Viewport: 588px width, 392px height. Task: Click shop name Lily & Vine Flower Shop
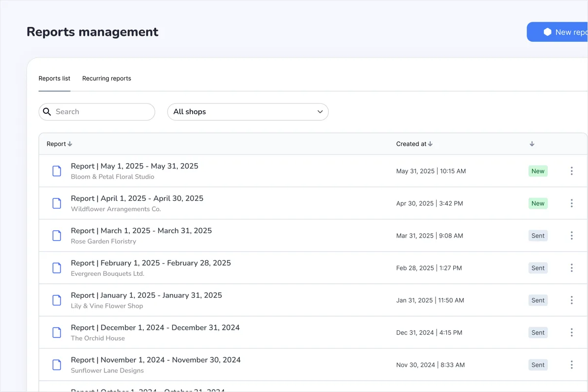(x=107, y=306)
